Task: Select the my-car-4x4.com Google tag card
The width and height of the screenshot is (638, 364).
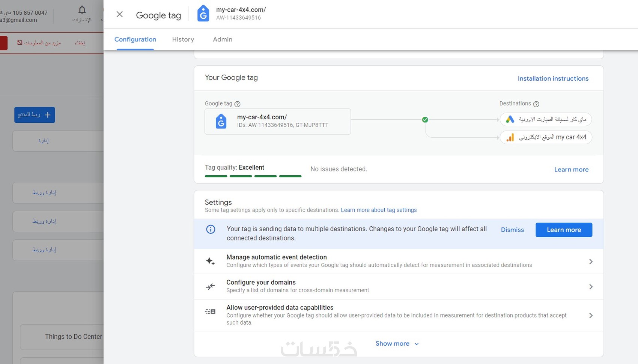Action: click(x=278, y=122)
